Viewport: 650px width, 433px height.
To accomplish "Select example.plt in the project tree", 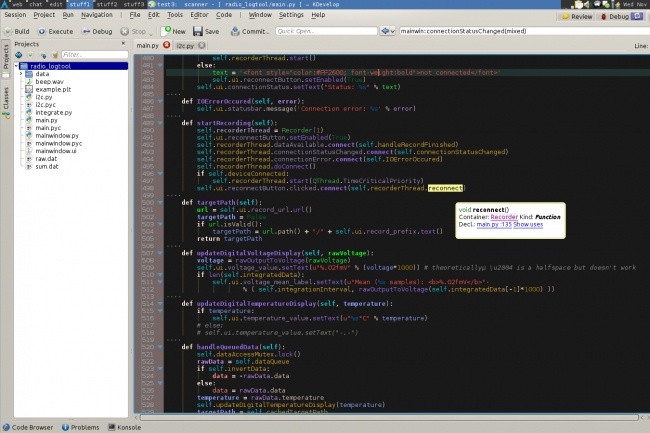I will 53,90.
